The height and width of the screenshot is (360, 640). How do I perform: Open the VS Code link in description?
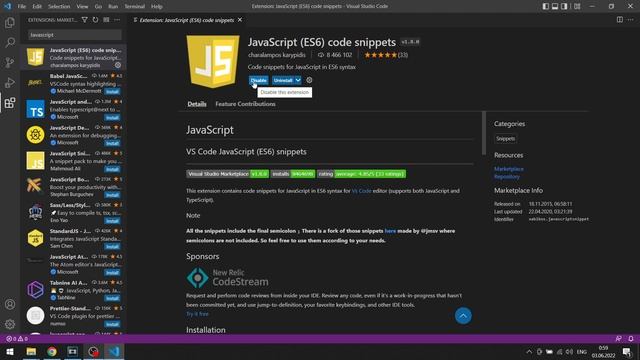(x=361, y=191)
